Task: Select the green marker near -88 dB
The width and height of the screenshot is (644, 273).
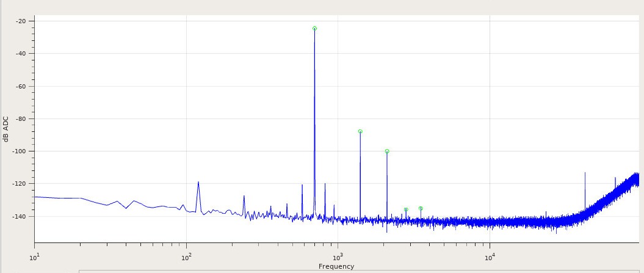Action: point(360,131)
